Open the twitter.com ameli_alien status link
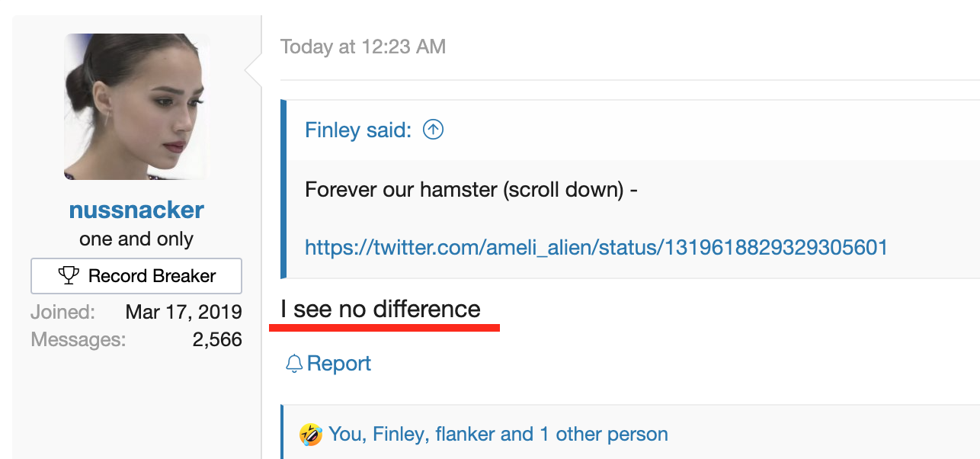980x459 pixels. [596, 247]
